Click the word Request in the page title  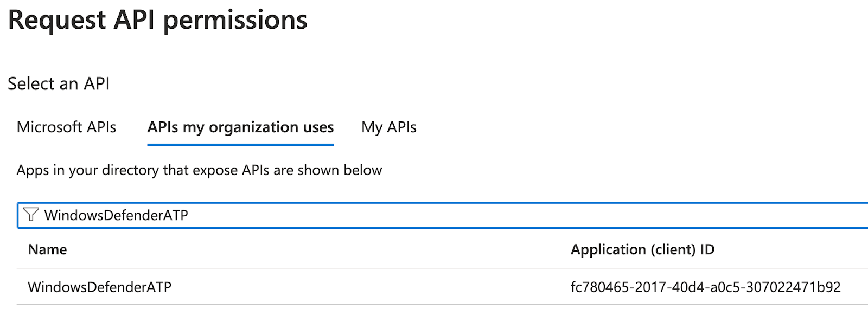click(57, 21)
